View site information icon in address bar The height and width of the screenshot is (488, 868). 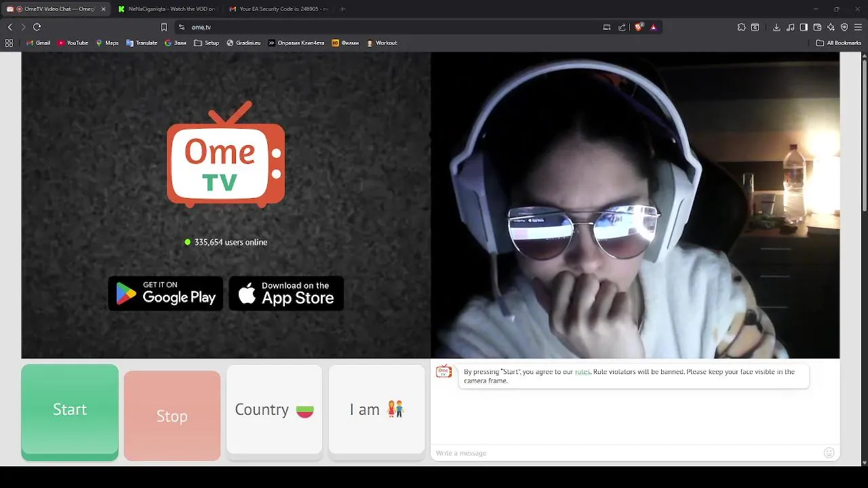(x=182, y=27)
